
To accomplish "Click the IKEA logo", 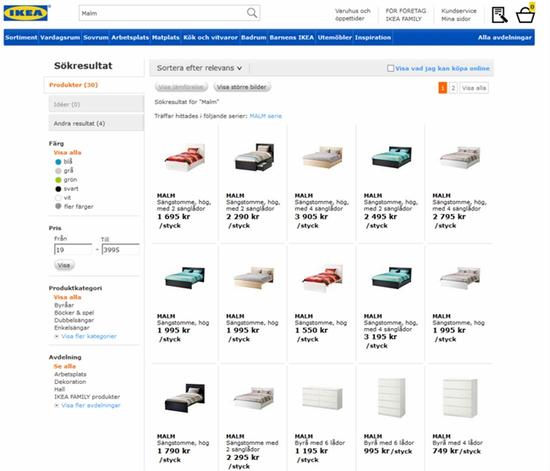I will click(x=26, y=13).
